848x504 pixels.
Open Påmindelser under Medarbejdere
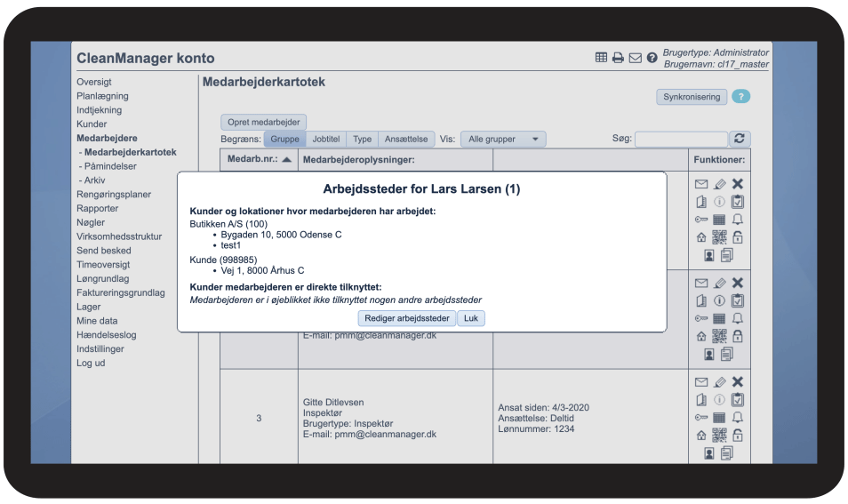tap(110, 166)
